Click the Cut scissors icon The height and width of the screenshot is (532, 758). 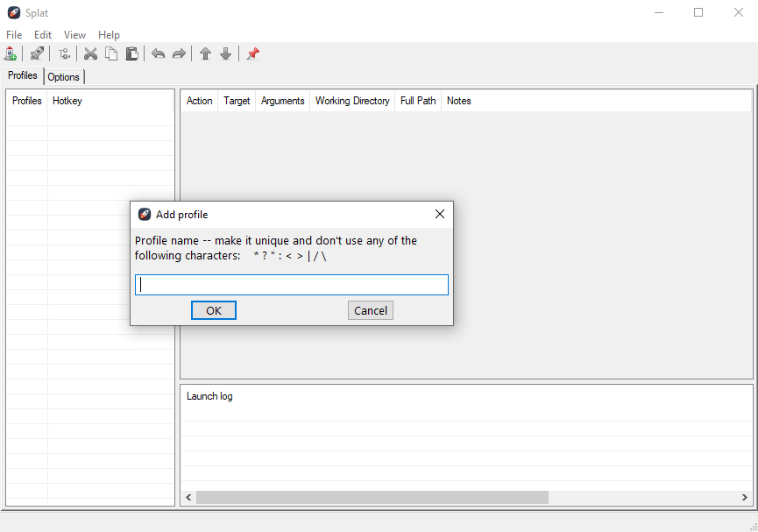point(90,53)
